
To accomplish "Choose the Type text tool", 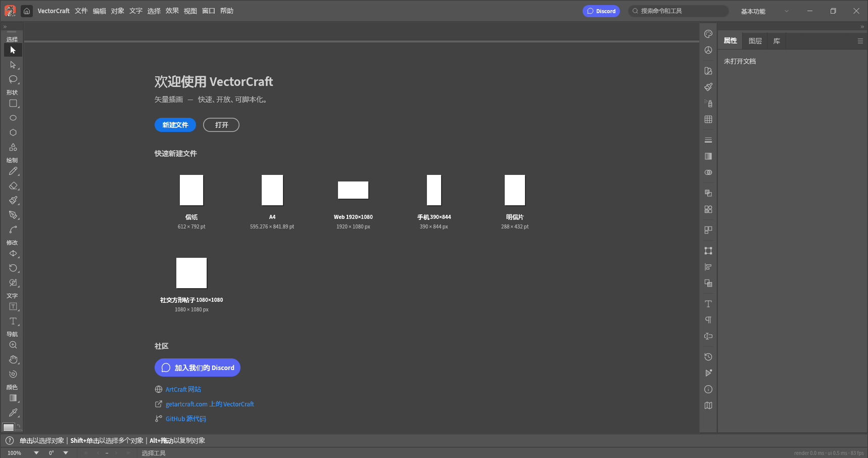I will click(13, 321).
